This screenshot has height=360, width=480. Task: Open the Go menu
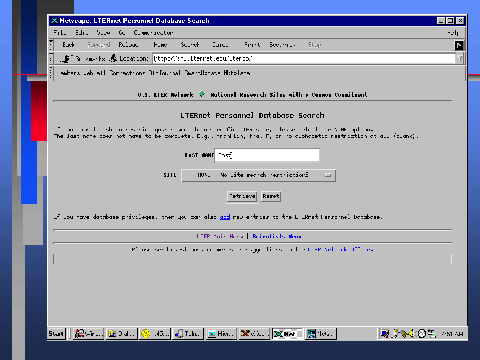pyautogui.click(x=122, y=33)
